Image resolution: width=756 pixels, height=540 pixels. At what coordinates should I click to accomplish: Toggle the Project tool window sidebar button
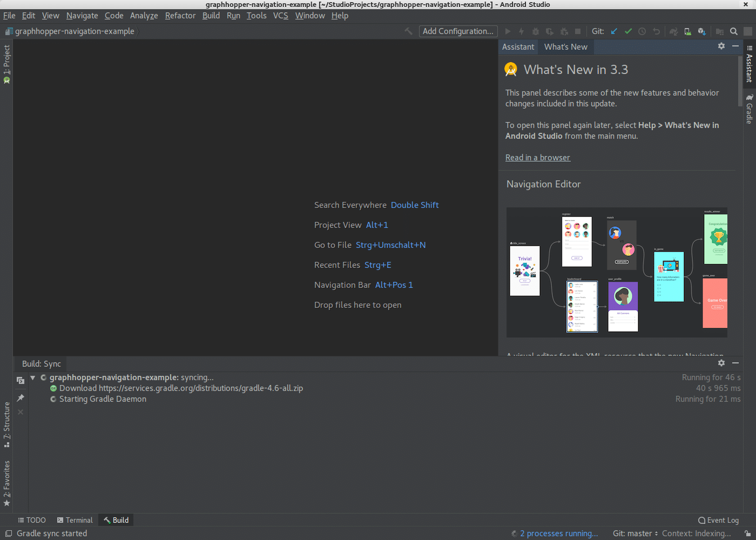point(6,64)
